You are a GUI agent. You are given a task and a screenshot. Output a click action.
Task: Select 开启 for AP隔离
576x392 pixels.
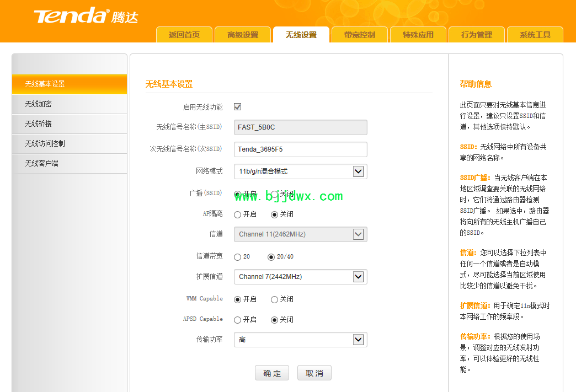pos(238,214)
